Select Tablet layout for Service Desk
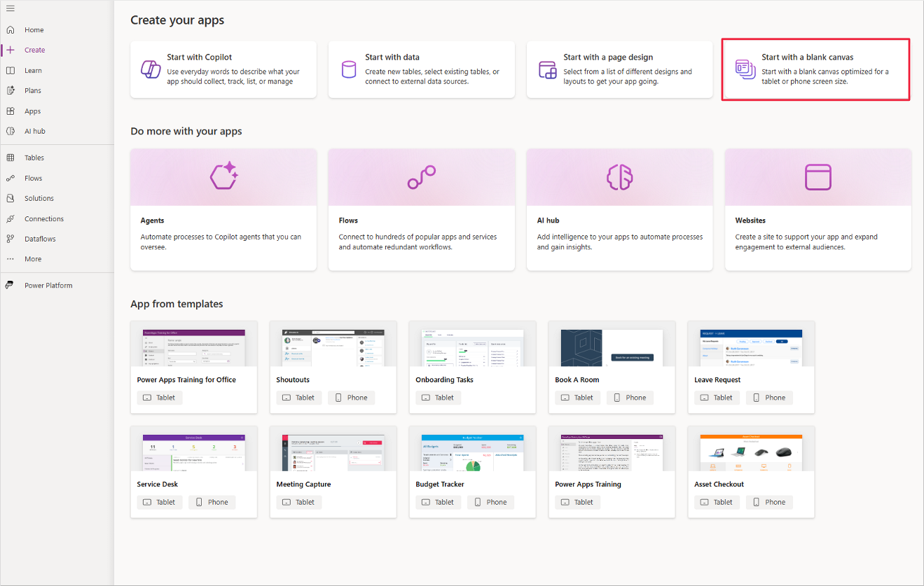Image resolution: width=924 pixels, height=586 pixels. pyautogui.click(x=160, y=502)
